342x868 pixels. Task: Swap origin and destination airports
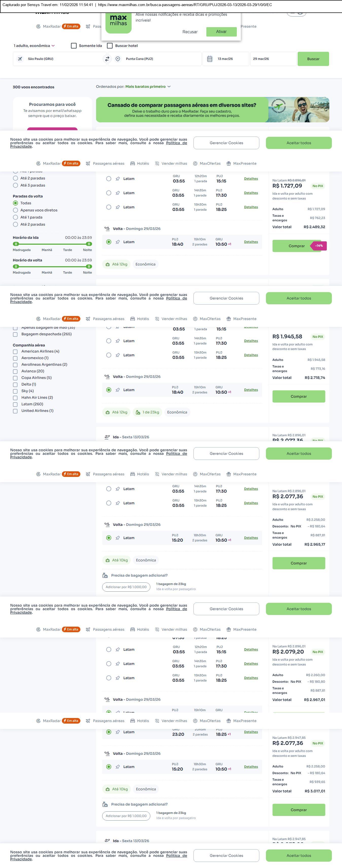107,59
